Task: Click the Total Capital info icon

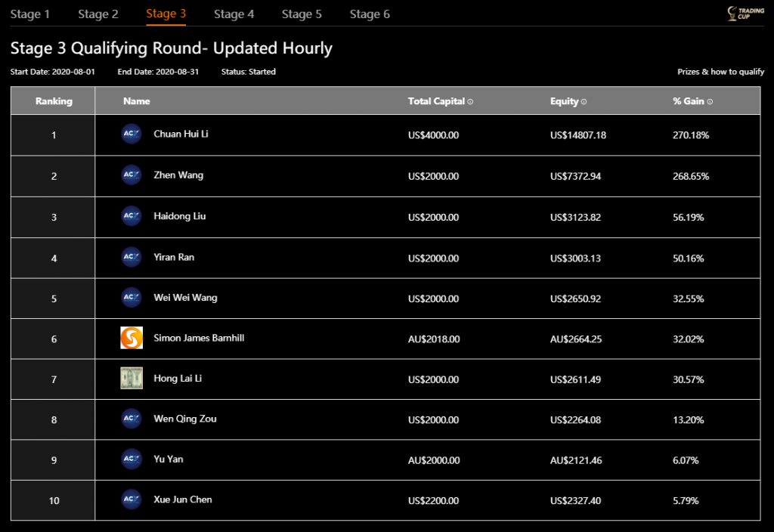Action: tap(470, 101)
